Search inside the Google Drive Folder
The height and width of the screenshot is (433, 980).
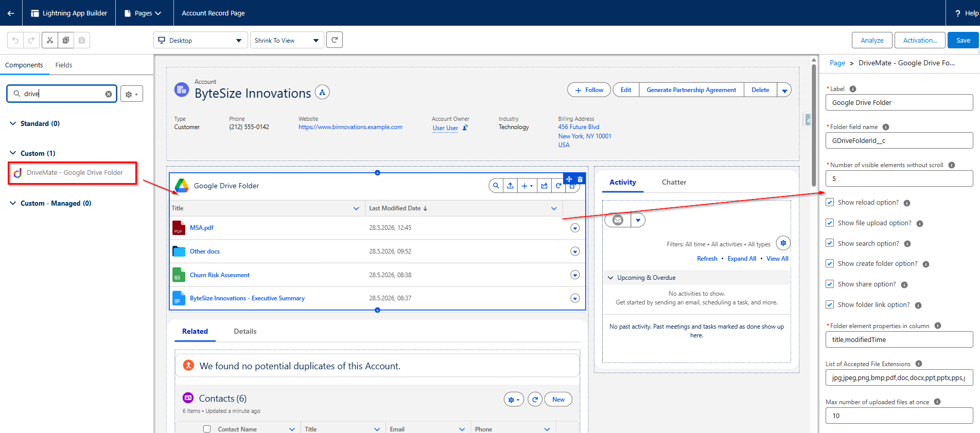(x=496, y=186)
